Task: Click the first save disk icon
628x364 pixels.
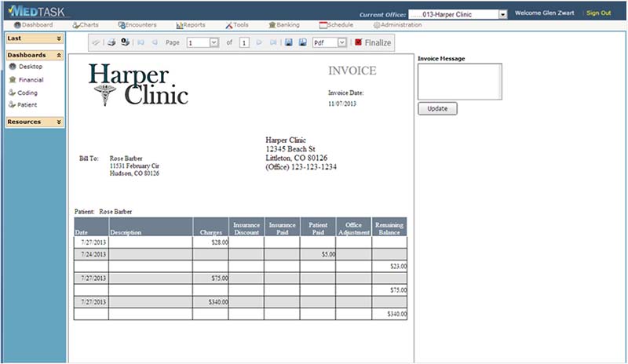Action: [288, 42]
